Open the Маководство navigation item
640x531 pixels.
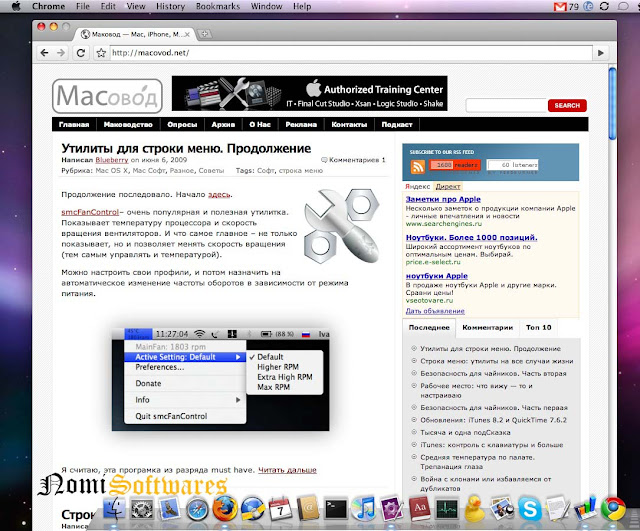(x=128, y=124)
